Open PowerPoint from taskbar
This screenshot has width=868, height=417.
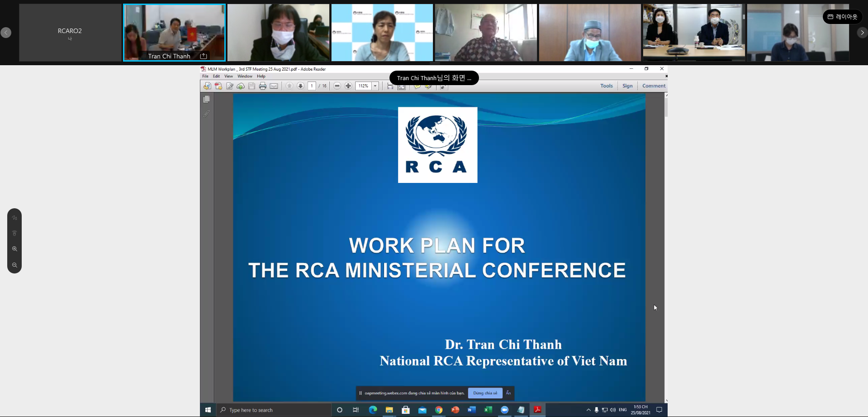[x=455, y=410]
